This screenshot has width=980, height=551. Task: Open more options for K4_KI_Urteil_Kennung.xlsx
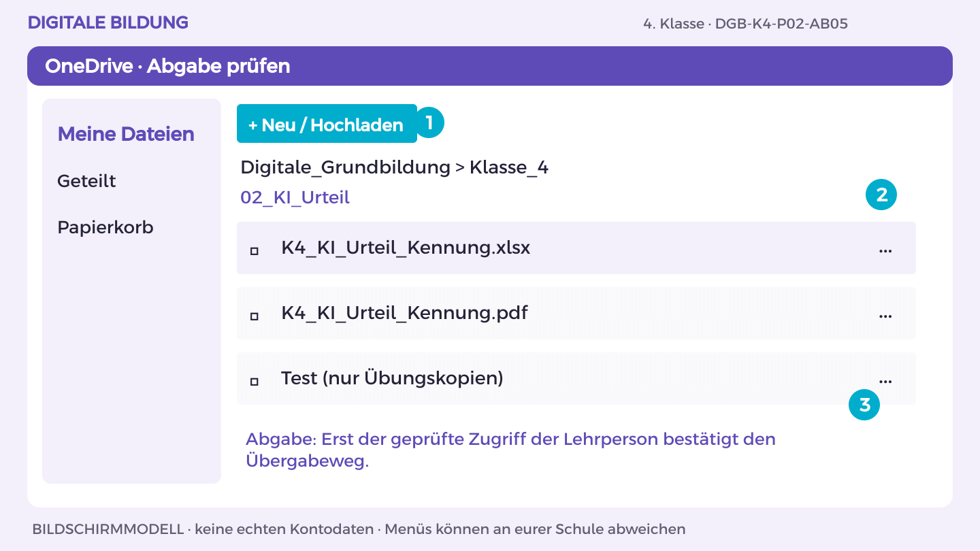885,250
